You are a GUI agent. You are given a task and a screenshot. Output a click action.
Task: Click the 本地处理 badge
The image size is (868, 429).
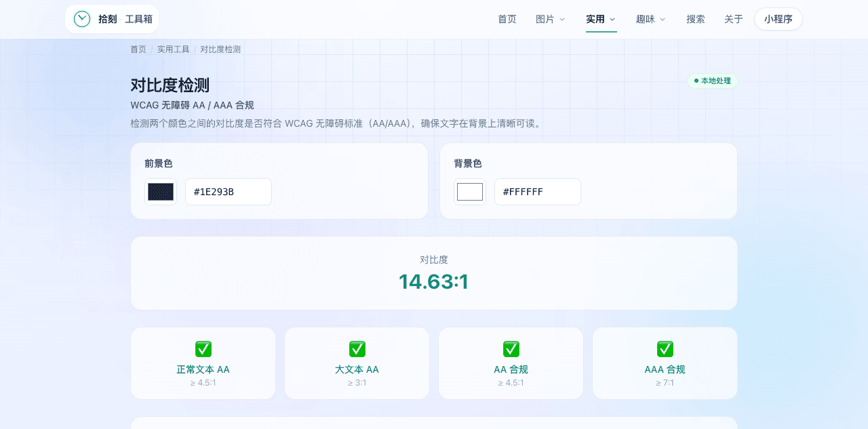click(x=713, y=81)
